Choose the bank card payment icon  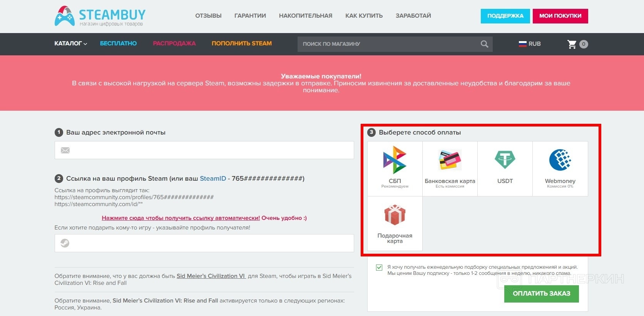pos(450,160)
